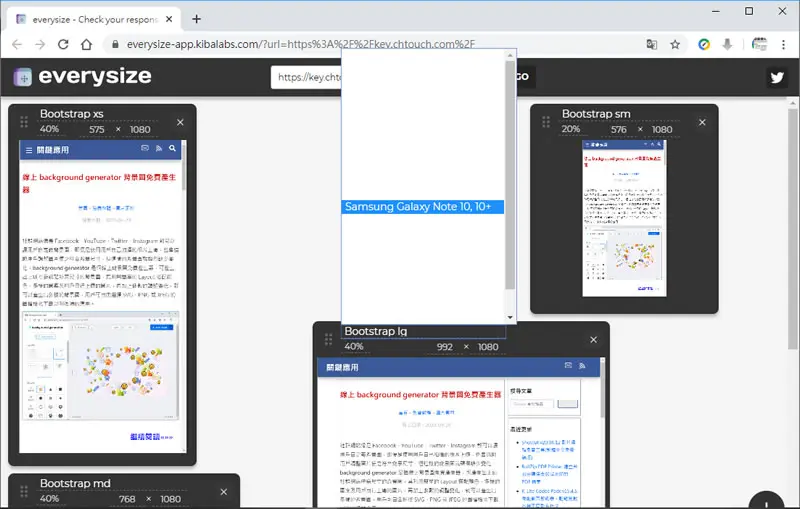Image resolution: width=800 pixels, height=509 pixels.
Task: Click the Bootstrap lg device name dropdown
Action: [424, 331]
